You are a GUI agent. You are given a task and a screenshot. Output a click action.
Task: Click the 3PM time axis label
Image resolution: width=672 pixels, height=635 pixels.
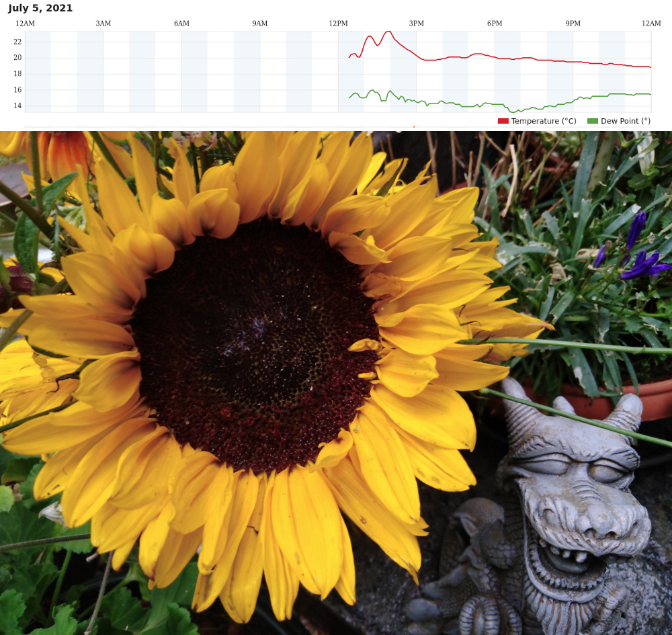[x=416, y=24]
